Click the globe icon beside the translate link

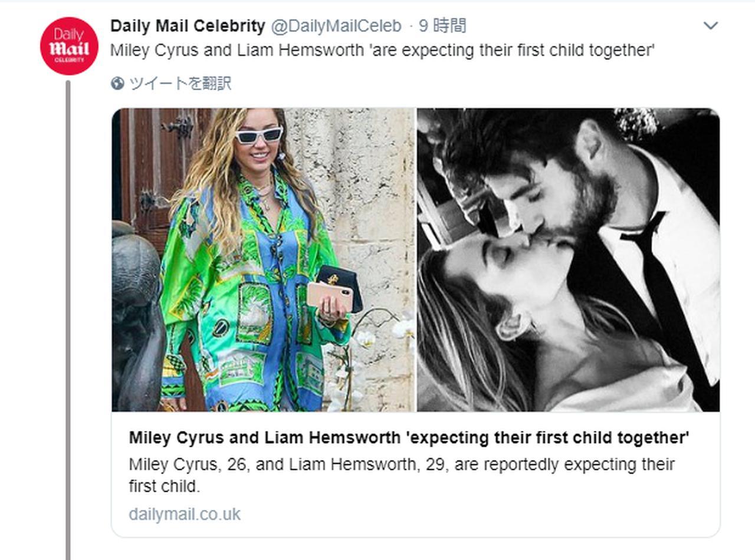[117, 84]
